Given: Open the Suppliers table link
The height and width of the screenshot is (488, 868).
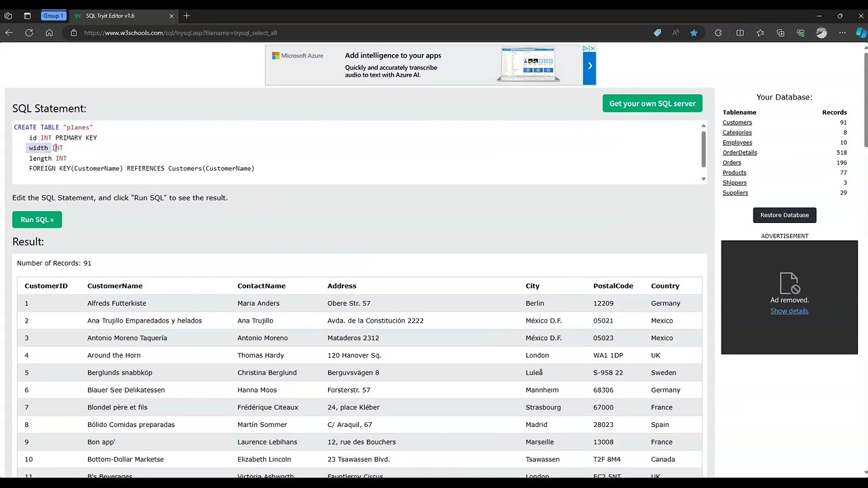Looking at the screenshot, I should (735, 193).
